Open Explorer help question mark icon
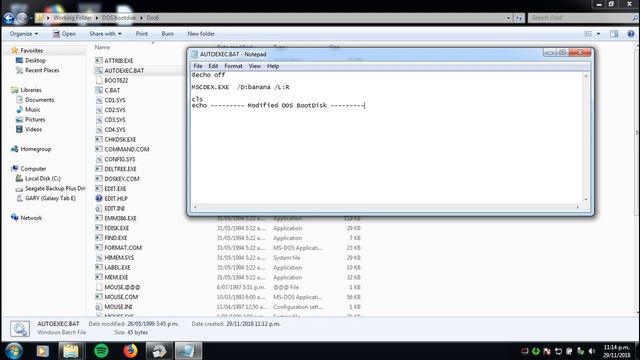The height and width of the screenshot is (360, 640). click(x=631, y=34)
